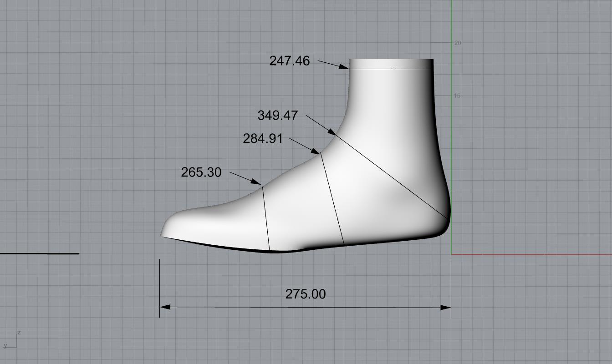This screenshot has width=612, height=364.
Task: Select the ball girth curve near the toes
Action: point(266,218)
